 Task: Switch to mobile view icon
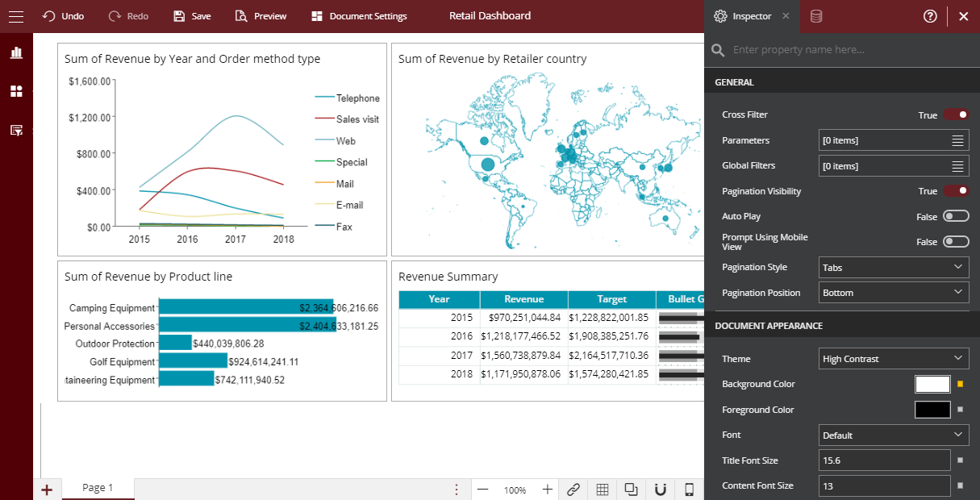(689, 490)
